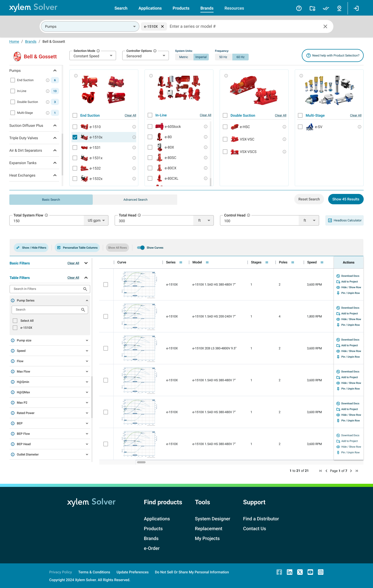Clear the series search bar with X
Viewport: 373px width, 588px height.
[325, 26]
